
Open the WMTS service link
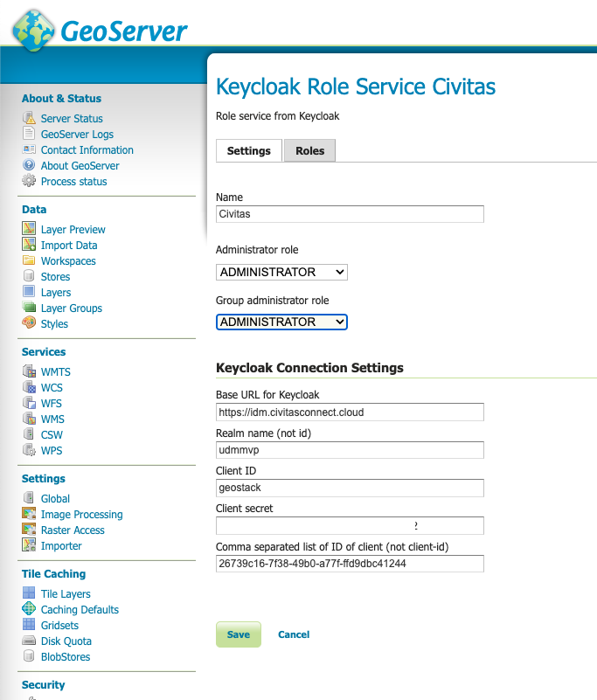pos(56,372)
